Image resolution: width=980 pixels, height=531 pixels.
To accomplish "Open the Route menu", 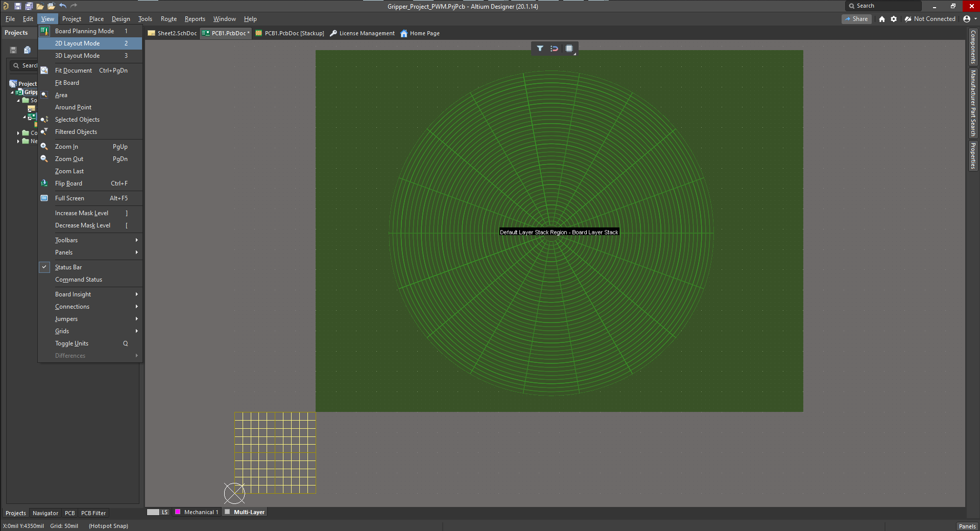I will click(x=169, y=19).
